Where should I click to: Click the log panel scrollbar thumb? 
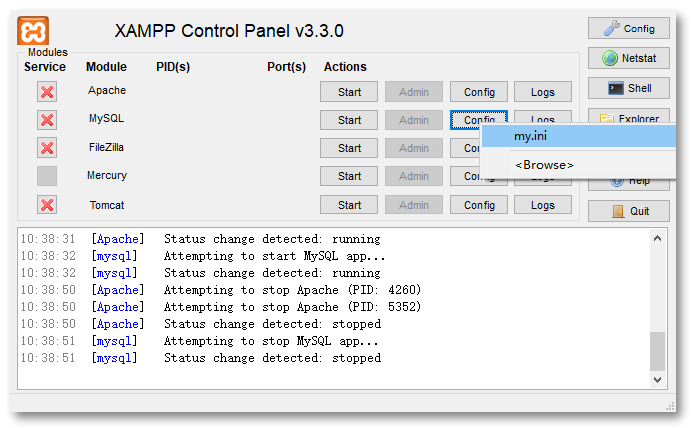tap(658, 351)
